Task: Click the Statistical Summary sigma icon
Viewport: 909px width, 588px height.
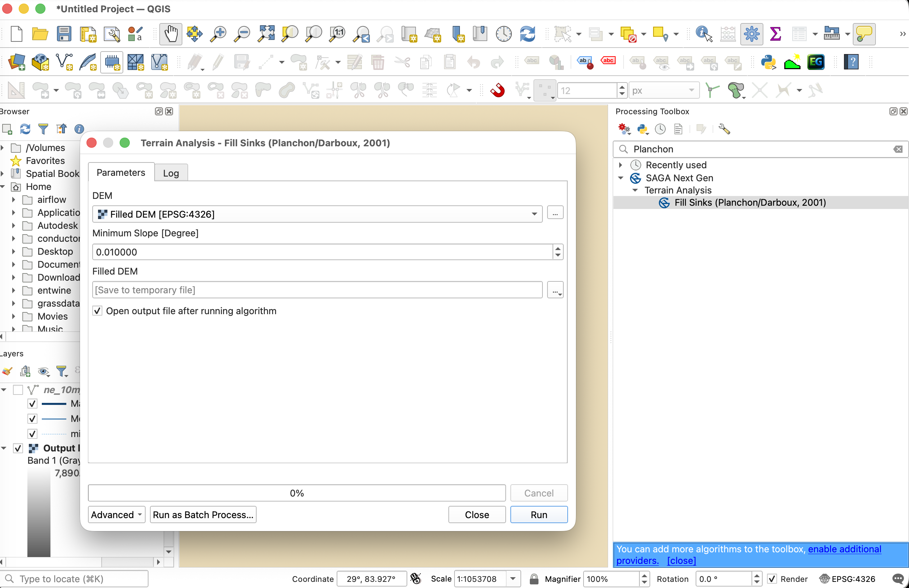Action: [775, 34]
